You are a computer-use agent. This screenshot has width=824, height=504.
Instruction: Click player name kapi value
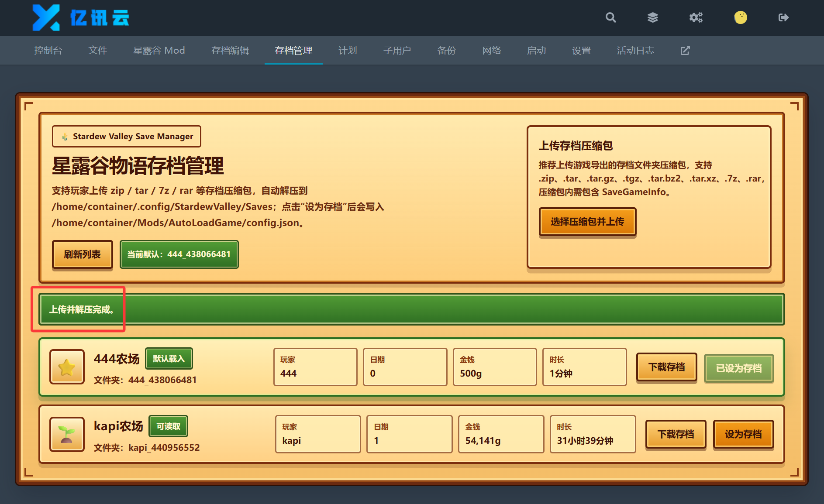(x=292, y=441)
